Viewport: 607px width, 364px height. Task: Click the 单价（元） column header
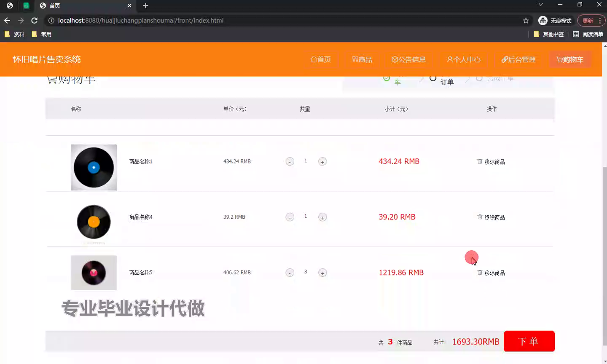[x=235, y=109]
